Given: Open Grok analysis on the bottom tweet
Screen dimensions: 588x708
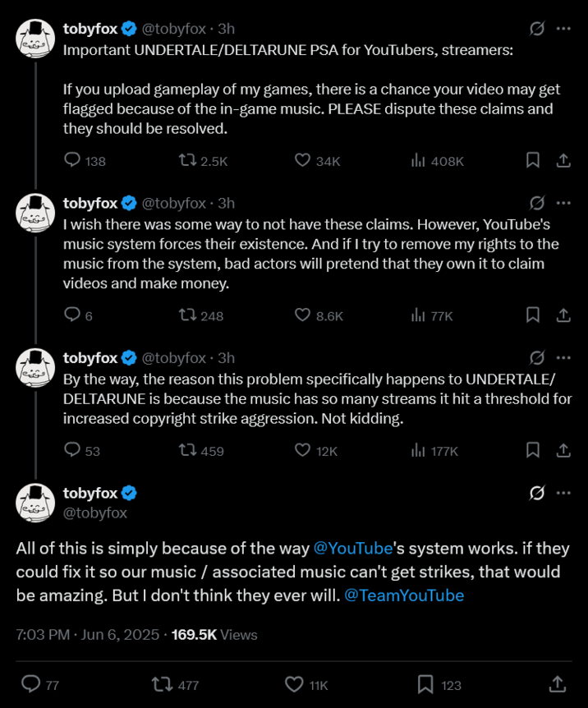Looking at the screenshot, I should 535,491.
